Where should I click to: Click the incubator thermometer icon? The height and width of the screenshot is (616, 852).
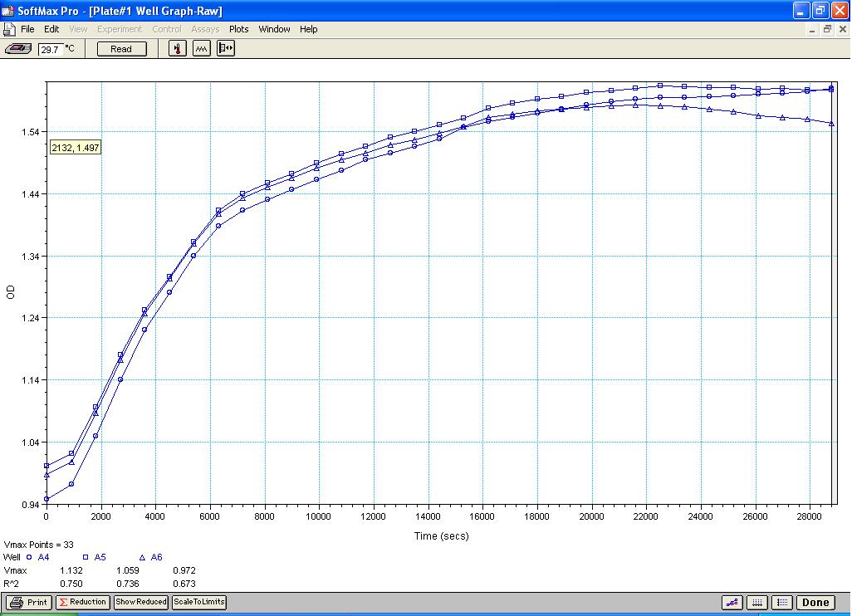click(178, 49)
